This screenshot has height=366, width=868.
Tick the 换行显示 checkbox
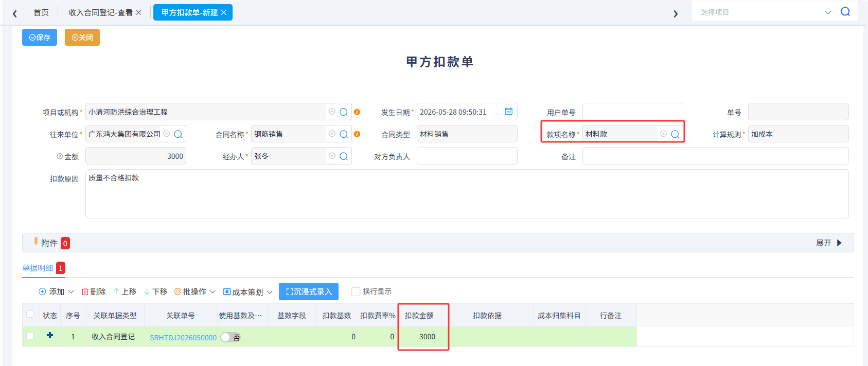(356, 291)
